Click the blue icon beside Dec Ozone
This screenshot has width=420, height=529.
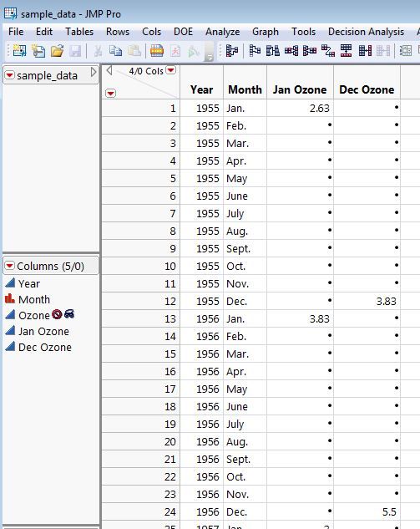coord(10,347)
